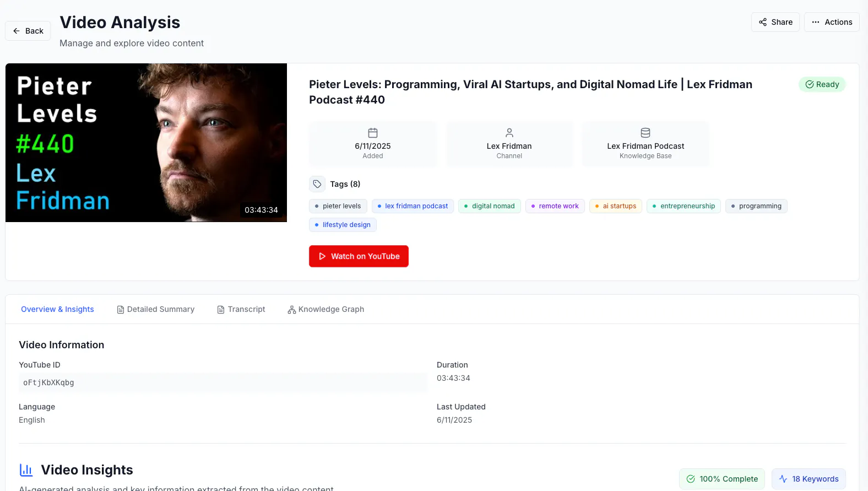Click the video title heading text
The image size is (868, 491).
click(x=530, y=92)
